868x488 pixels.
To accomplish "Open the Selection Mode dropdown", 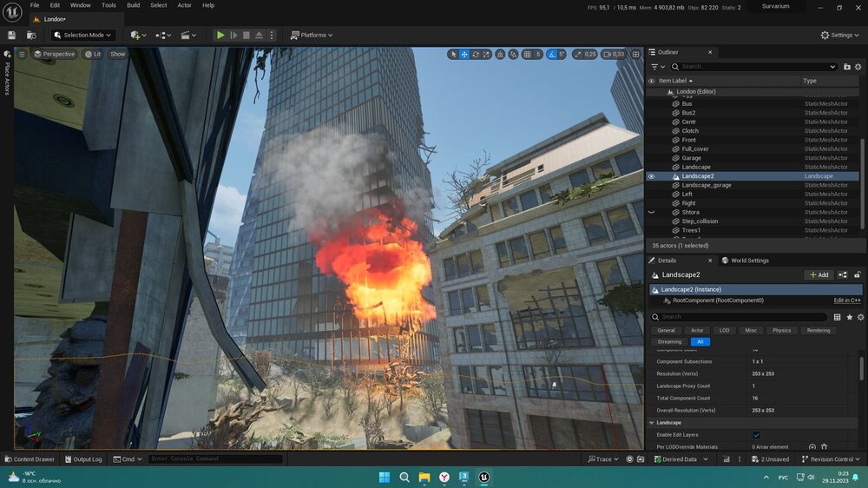I will pos(83,35).
